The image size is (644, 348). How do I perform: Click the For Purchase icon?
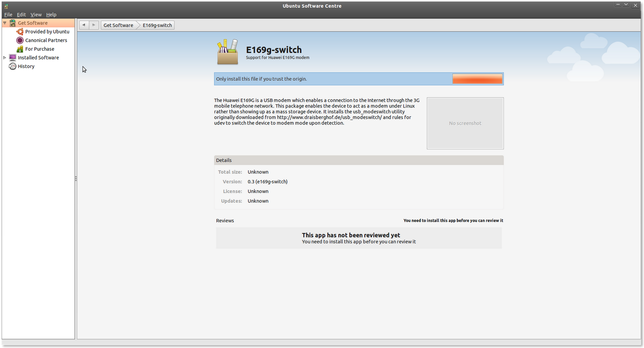20,49
